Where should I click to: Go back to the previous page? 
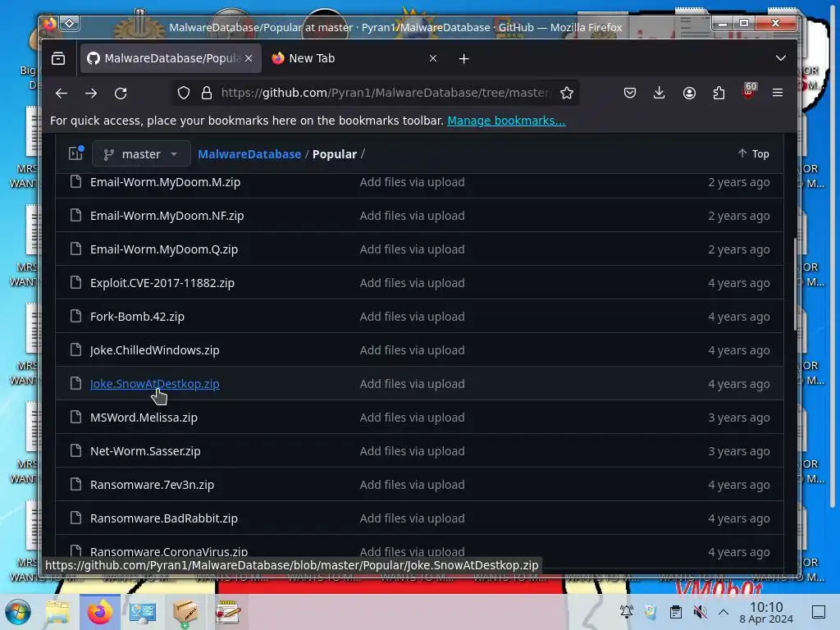pyautogui.click(x=61, y=94)
